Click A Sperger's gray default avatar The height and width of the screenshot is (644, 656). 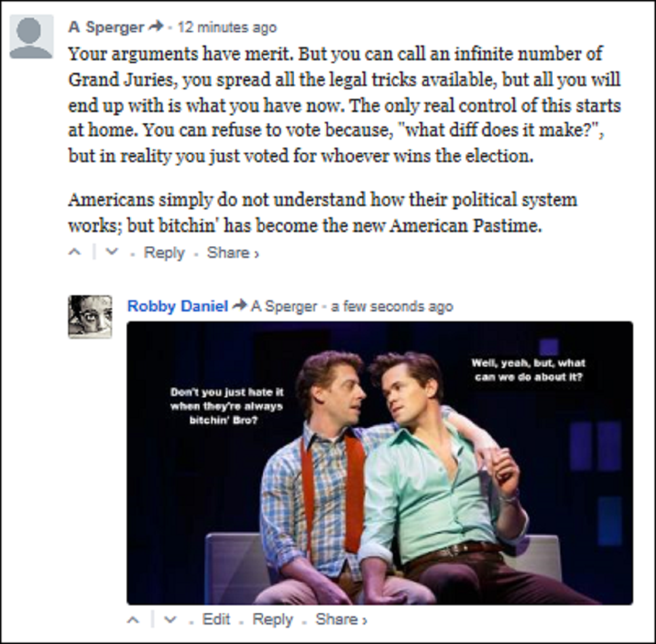click(x=31, y=37)
